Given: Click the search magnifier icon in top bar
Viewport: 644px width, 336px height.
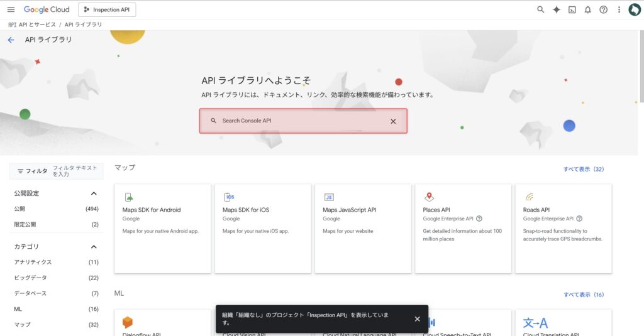Looking at the screenshot, I should pyautogui.click(x=540, y=9).
